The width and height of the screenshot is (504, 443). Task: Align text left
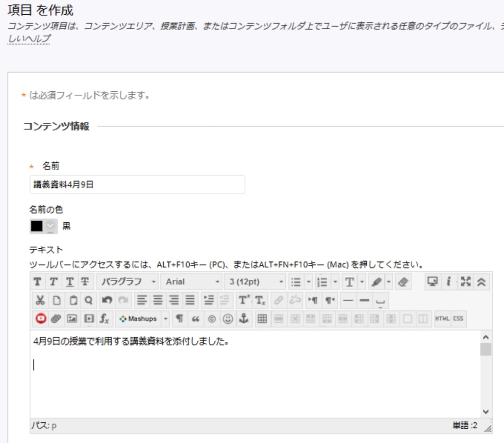pyautogui.click(x=142, y=300)
